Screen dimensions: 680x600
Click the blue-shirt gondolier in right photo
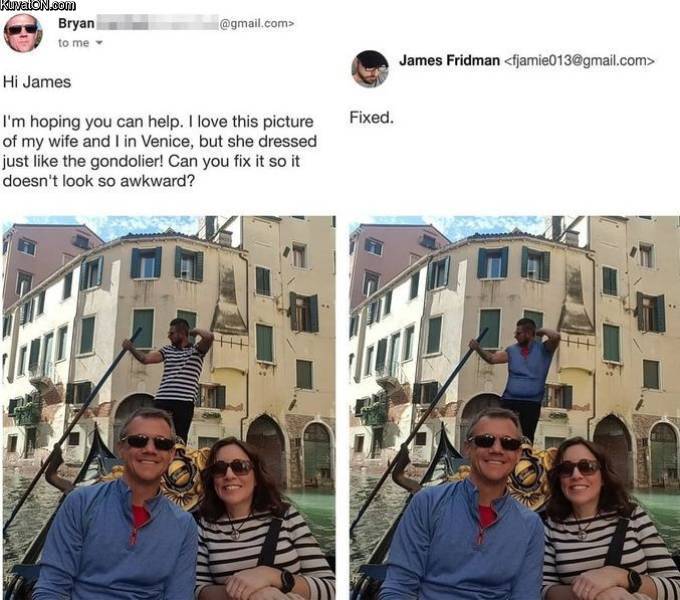[520, 375]
